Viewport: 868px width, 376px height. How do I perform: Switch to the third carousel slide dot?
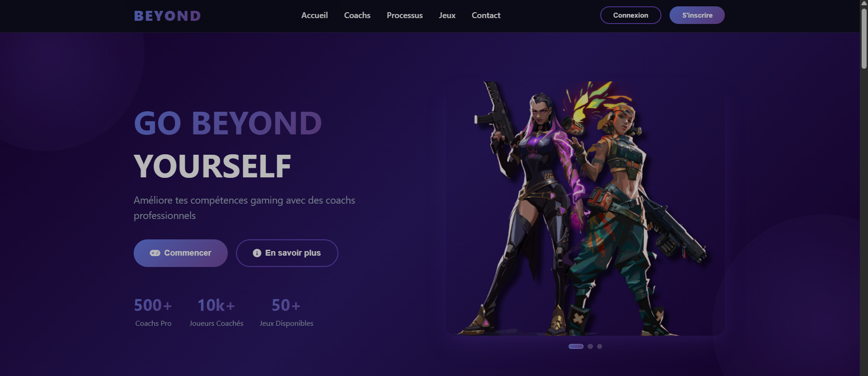pos(599,346)
